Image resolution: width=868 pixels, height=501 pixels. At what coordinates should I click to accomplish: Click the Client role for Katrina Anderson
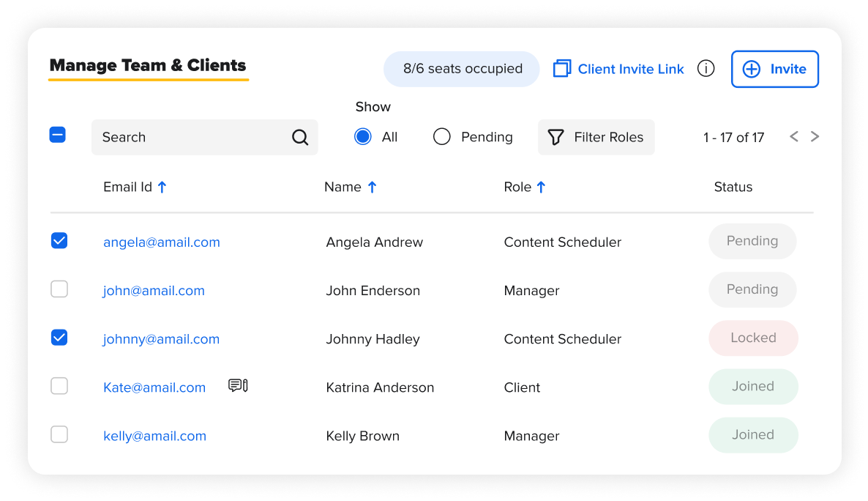[x=522, y=387]
